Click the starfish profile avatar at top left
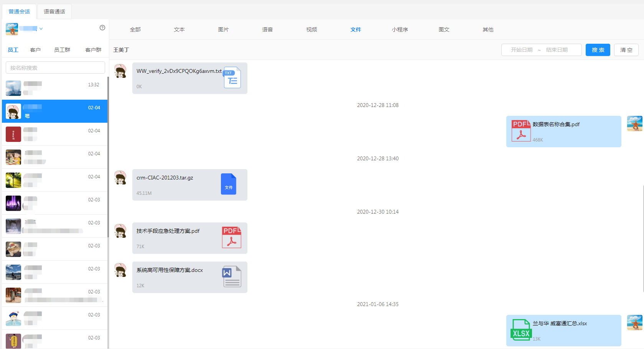The width and height of the screenshot is (644, 349). pyautogui.click(x=12, y=29)
